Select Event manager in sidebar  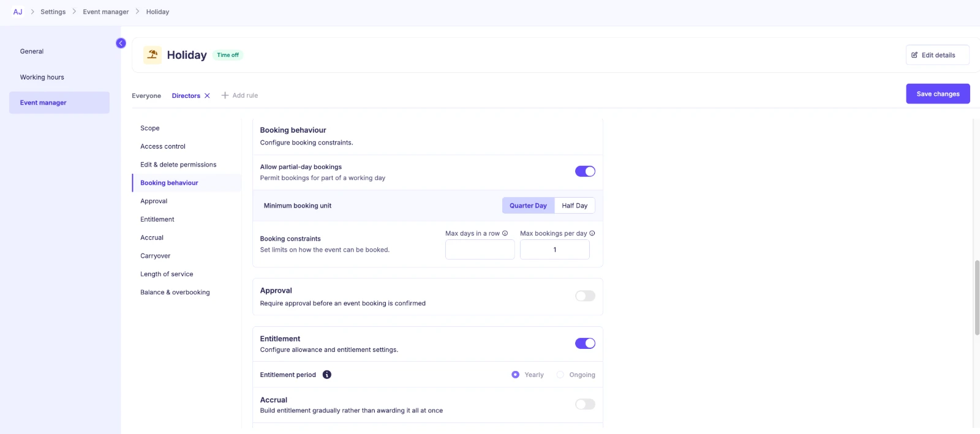coord(59,103)
